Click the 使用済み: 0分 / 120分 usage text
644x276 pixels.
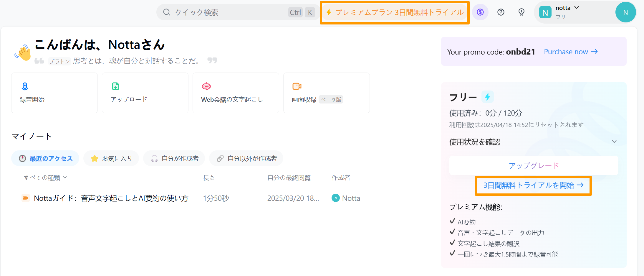point(486,113)
